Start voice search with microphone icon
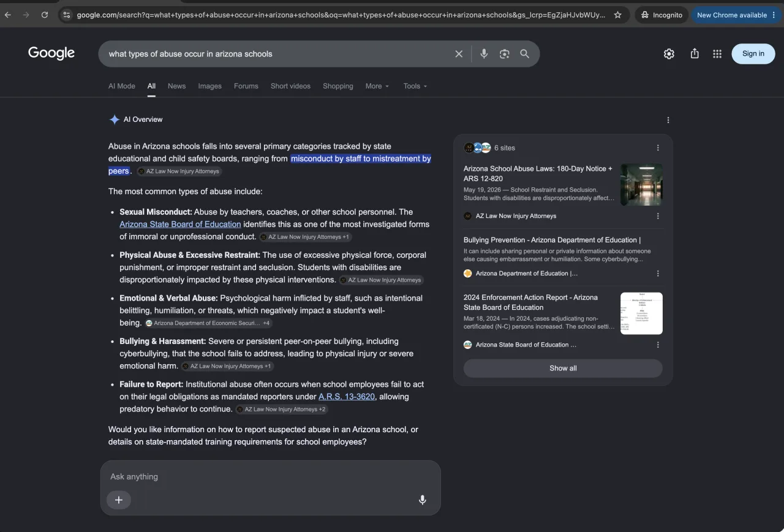 484,54
